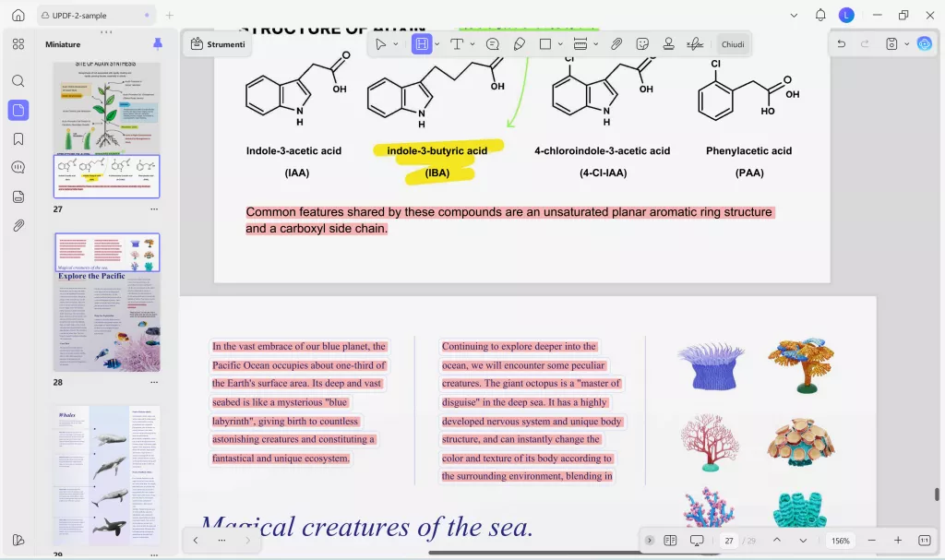
Task: Open the selection tool dropdown
Action: pyautogui.click(x=395, y=43)
